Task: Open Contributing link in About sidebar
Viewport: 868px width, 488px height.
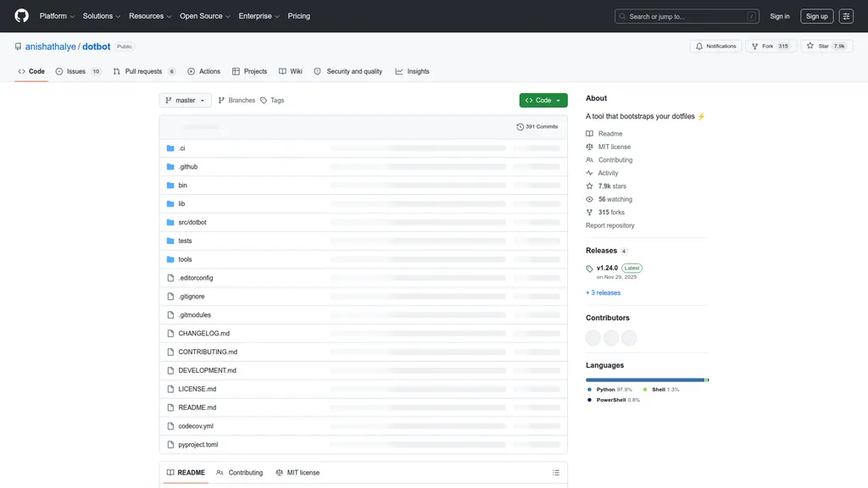Action: pyautogui.click(x=609, y=160)
